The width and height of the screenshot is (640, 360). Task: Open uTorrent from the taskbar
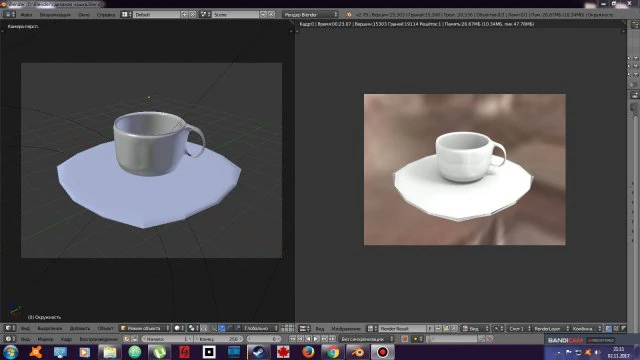coord(159,352)
